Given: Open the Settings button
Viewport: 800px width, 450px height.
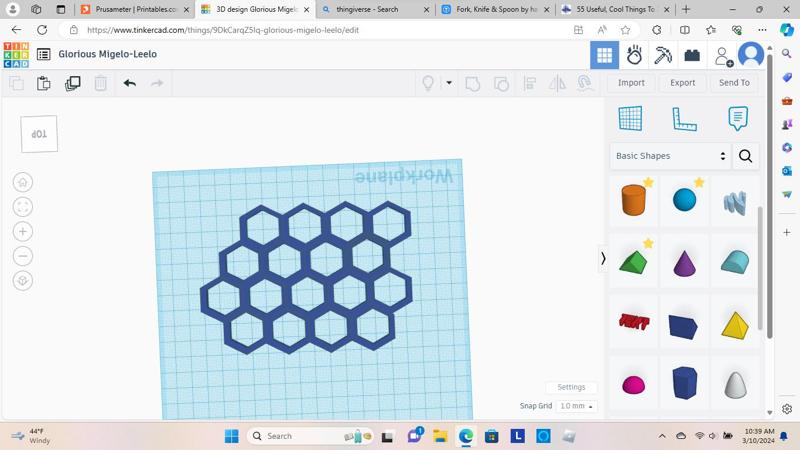Looking at the screenshot, I should tap(571, 387).
